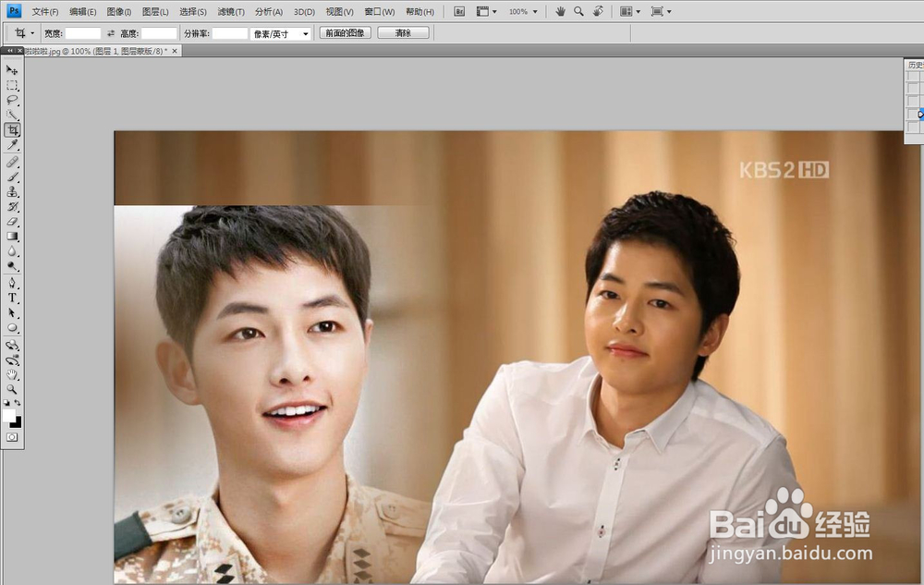Select the Rectangular Marquee tool
The width and height of the screenshot is (924, 585).
coord(12,85)
